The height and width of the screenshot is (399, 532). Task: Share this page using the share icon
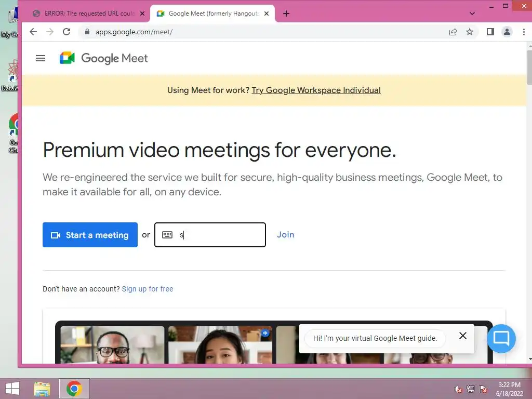[453, 32]
